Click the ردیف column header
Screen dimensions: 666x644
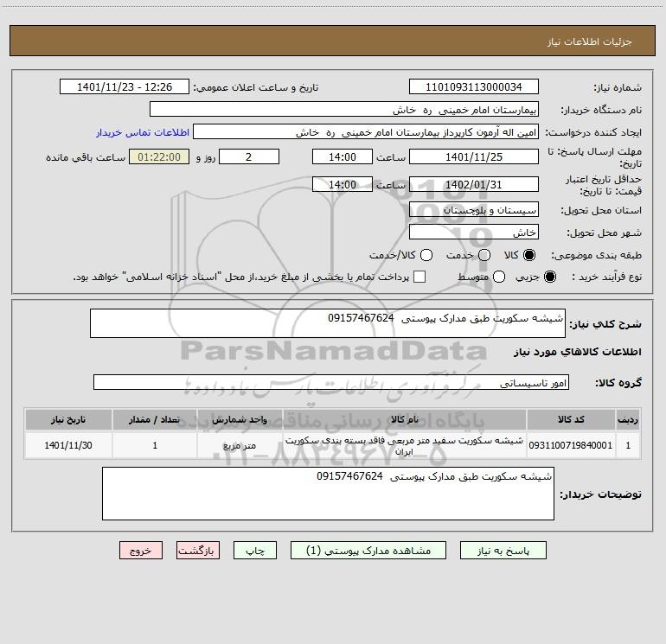[628, 419]
